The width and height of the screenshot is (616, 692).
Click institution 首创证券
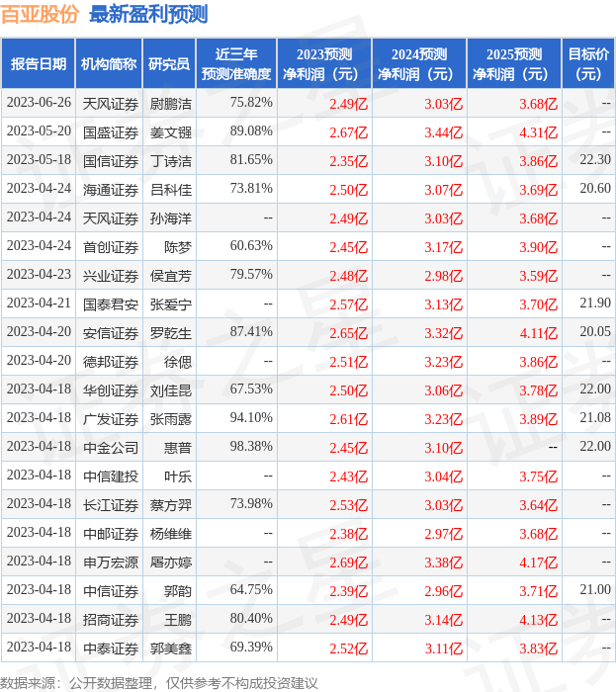coord(111,247)
